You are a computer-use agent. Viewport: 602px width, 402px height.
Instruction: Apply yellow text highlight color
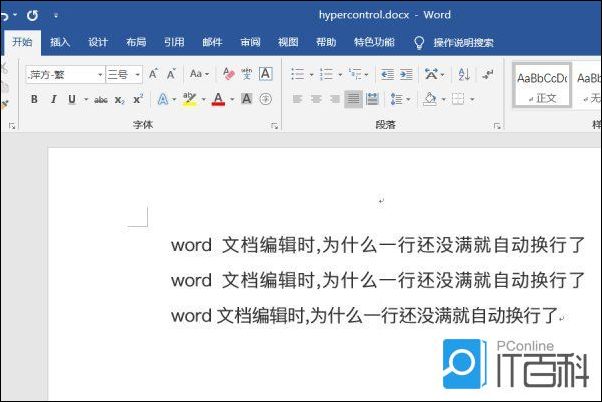[189, 99]
